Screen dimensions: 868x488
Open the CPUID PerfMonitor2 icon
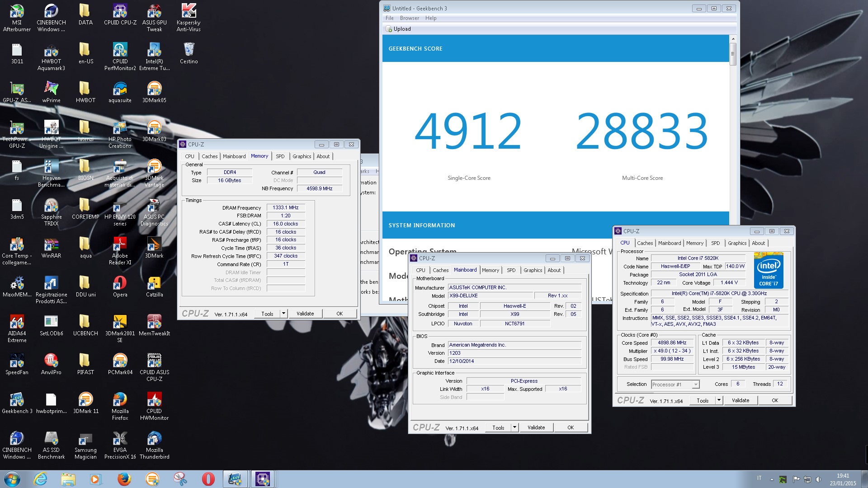click(x=120, y=56)
